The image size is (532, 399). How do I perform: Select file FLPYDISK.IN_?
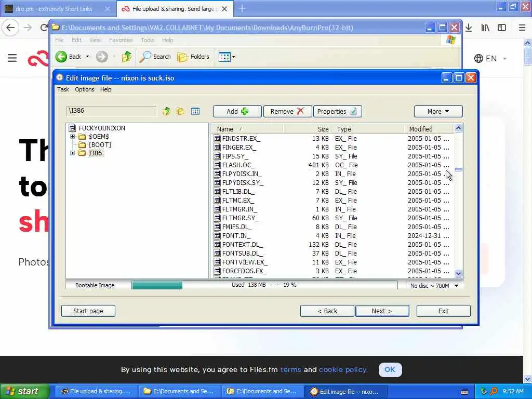242,174
